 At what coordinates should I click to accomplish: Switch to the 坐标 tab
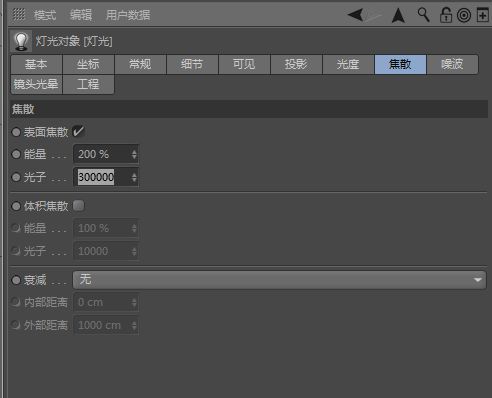pos(88,64)
